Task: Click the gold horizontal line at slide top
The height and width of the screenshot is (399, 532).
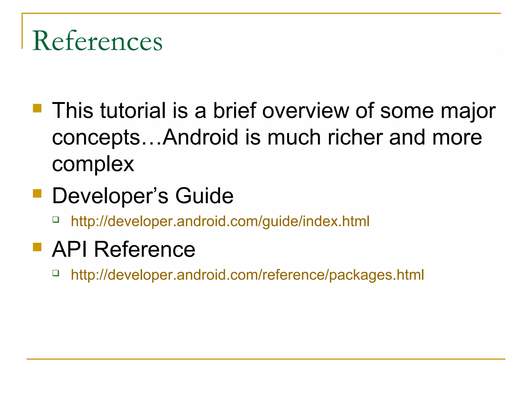Action: click(x=261, y=13)
